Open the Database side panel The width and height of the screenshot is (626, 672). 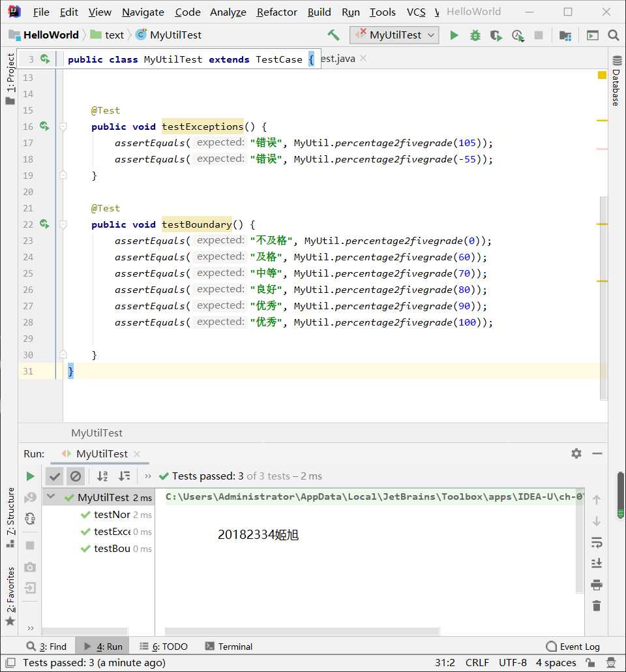tap(616, 81)
